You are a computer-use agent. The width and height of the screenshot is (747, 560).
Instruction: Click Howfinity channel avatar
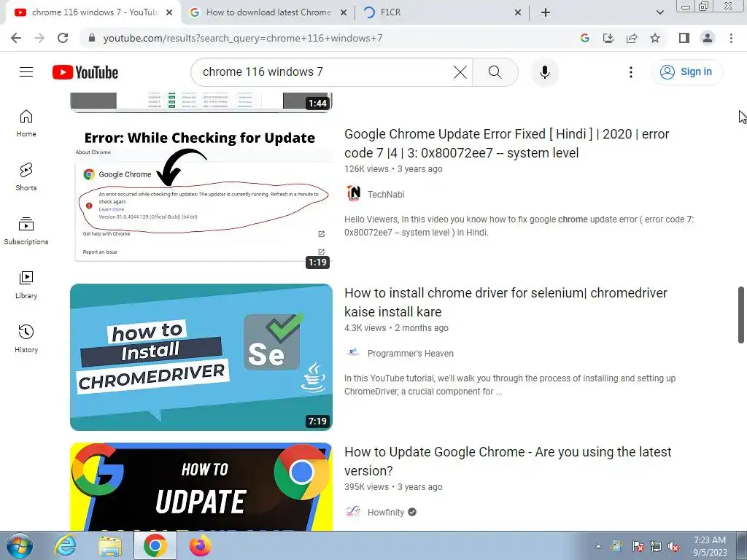353,512
